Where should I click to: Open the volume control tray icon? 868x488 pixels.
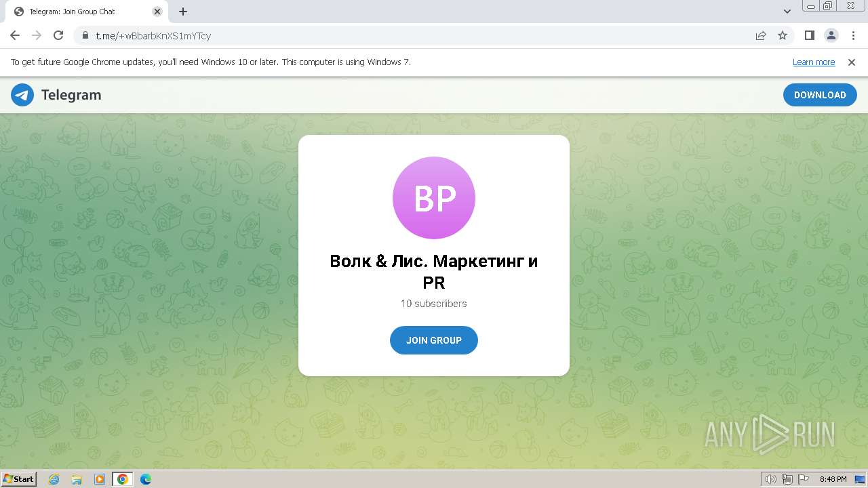[770, 479]
